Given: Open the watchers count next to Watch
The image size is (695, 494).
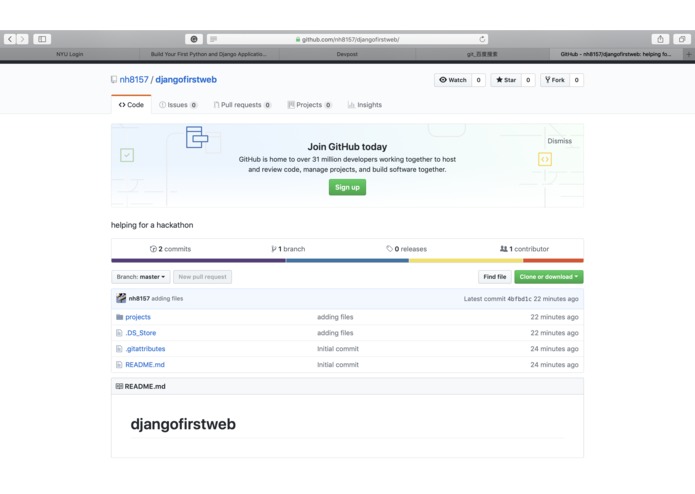Looking at the screenshot, I should (x=478, y=80).
